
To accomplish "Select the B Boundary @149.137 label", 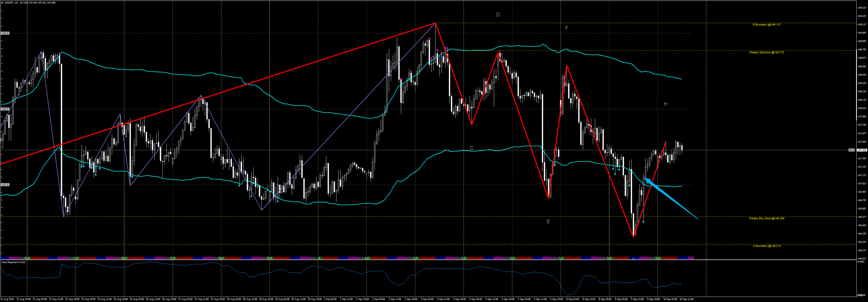I will click(766, 25).
